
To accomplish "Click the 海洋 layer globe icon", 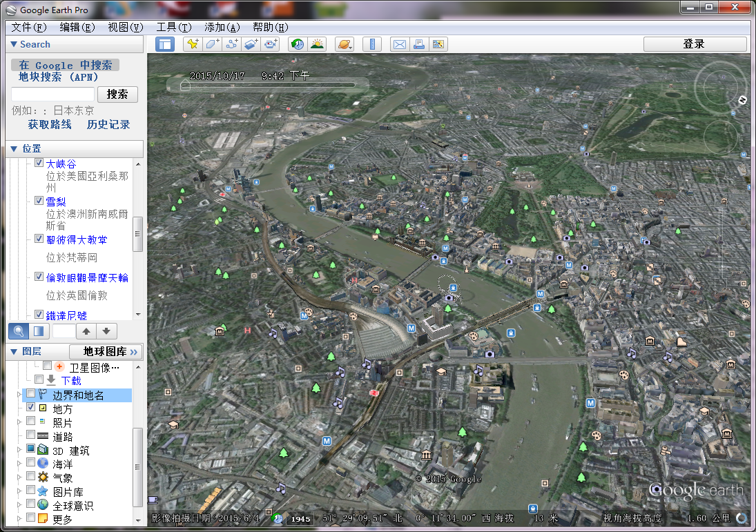I will 43,464.
